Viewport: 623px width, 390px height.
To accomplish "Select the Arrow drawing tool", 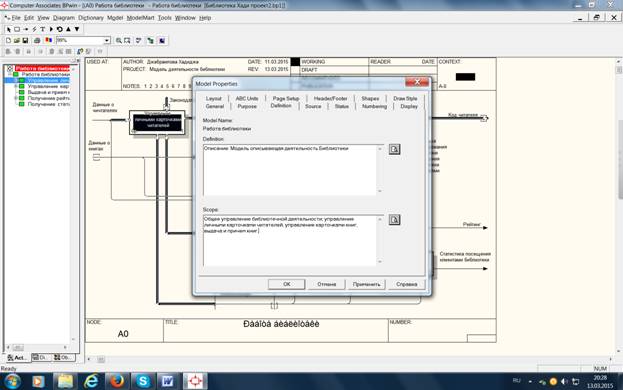I will 26,29.
